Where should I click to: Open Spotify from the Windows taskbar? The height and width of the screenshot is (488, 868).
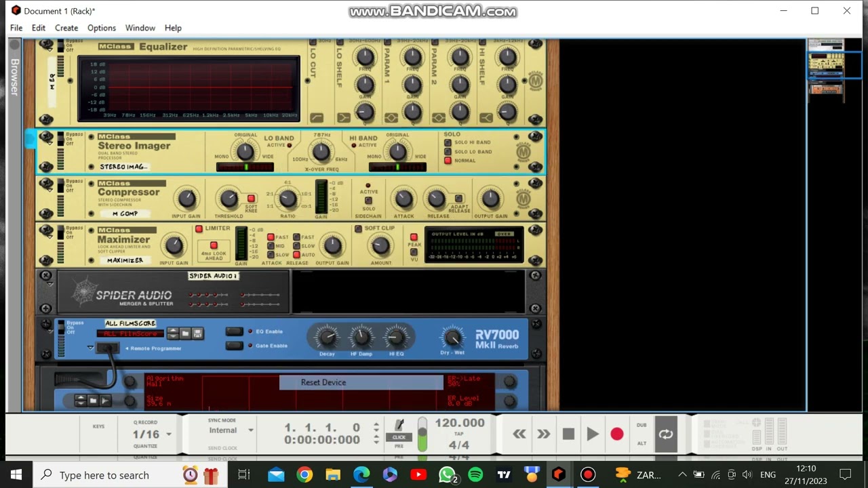[475, 474]
